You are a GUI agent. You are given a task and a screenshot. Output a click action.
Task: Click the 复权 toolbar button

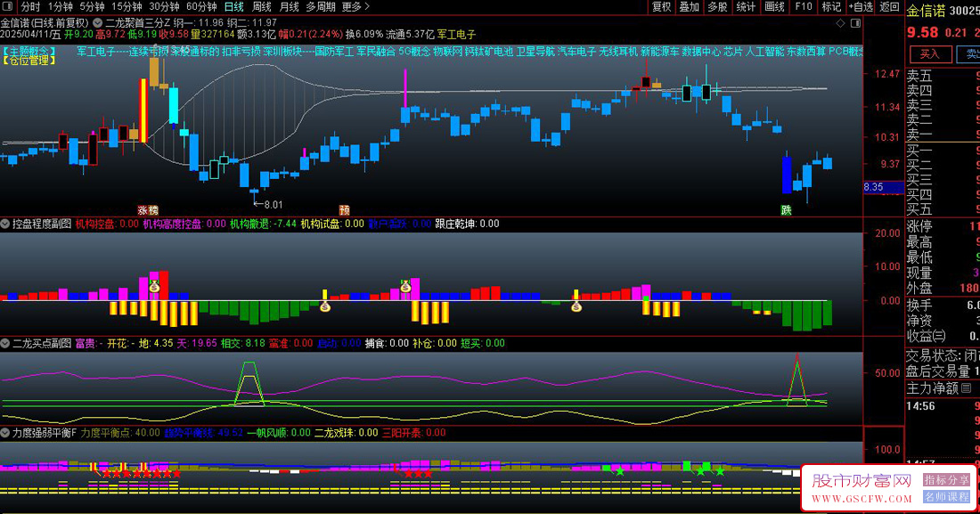(x=661, y=7)
